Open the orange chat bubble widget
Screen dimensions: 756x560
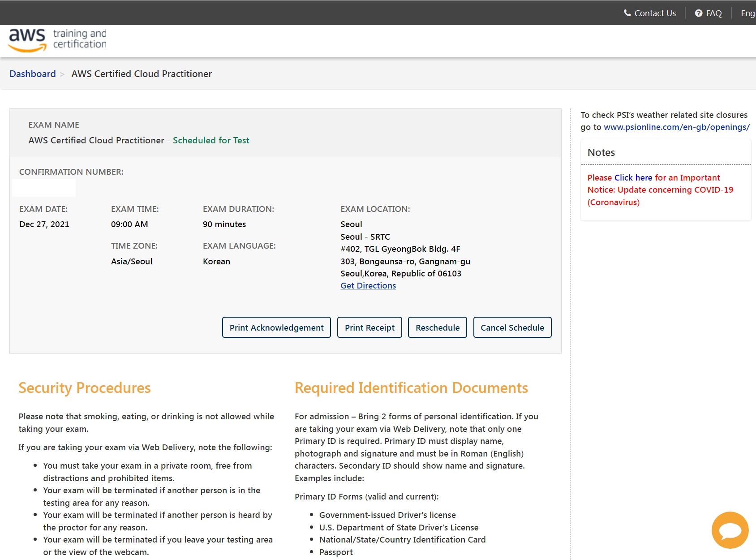730,530
